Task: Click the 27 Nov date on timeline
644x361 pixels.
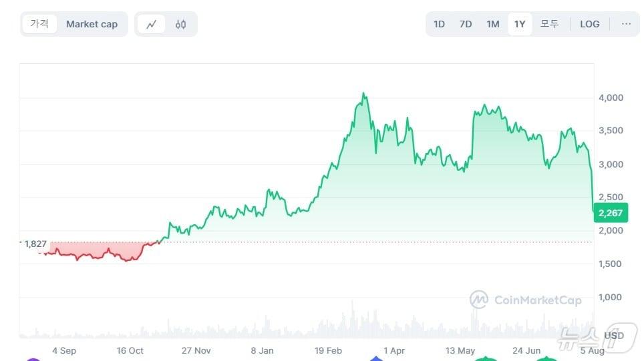Action: point(196,350)
